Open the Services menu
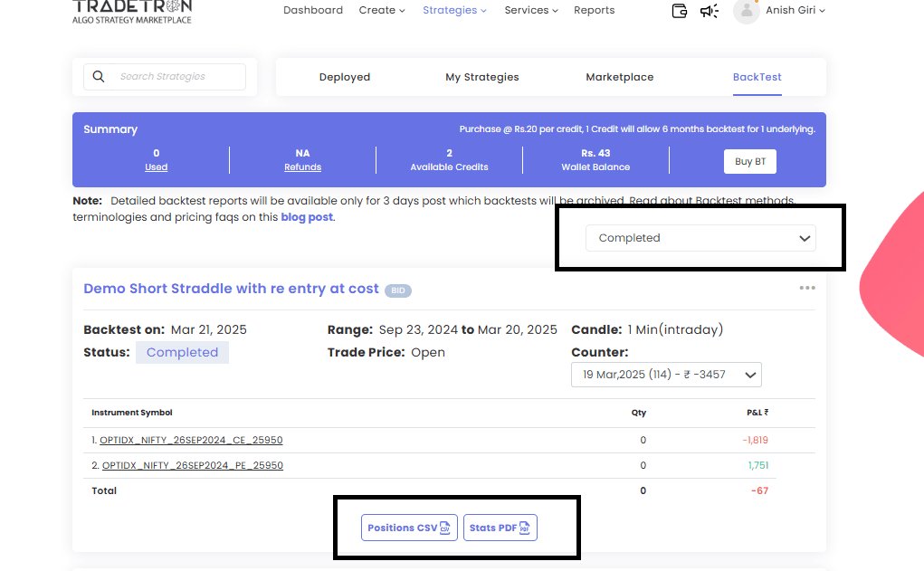The image size is (924, 571). click(x=531, y=11)
